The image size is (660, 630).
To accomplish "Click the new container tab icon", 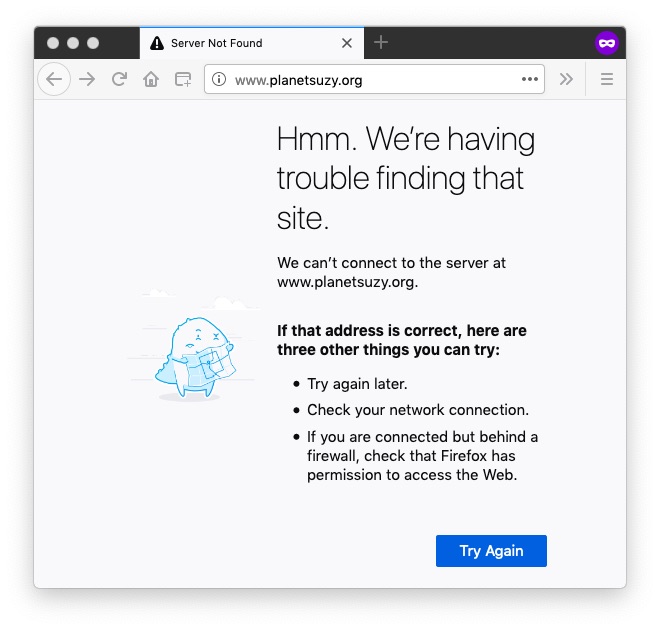I will click(x=183, y=79).
